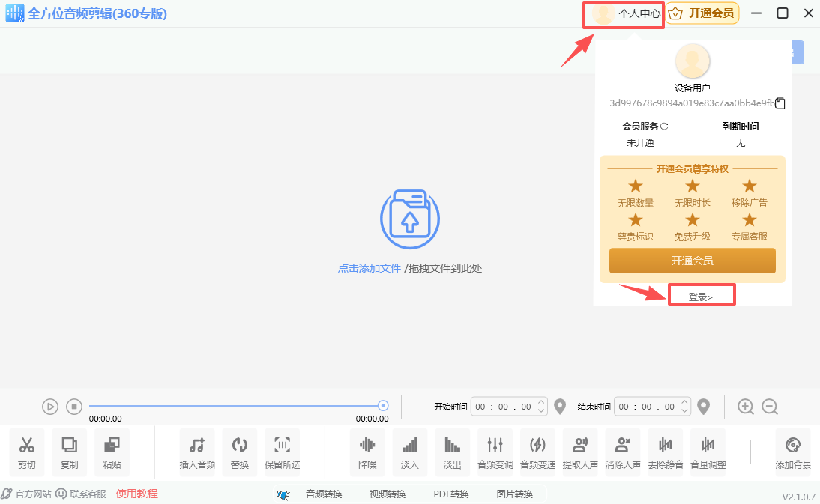Click the Copy (复制) tool icon

point(69,452)
